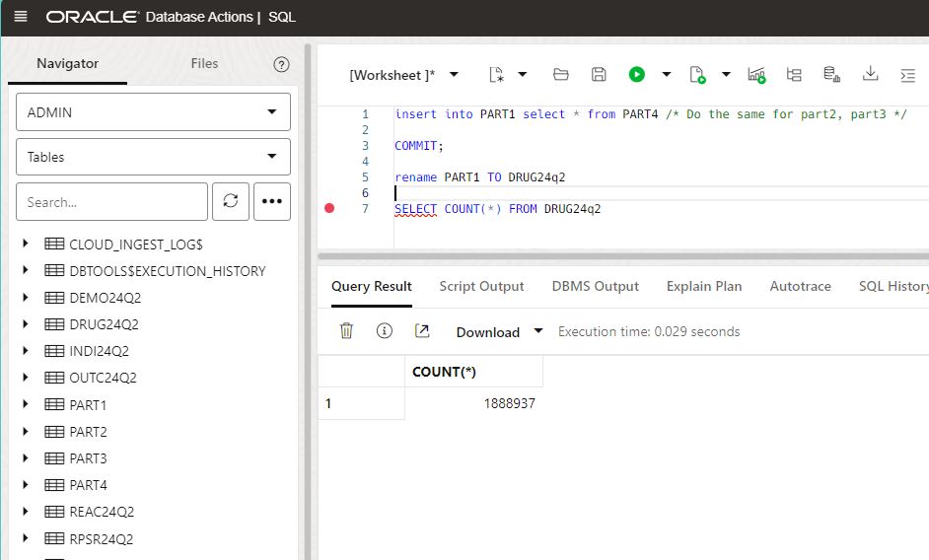Image resolution: width=929 pixels, height=560 pixels.
Task: Switch to the Script Output tab
Action: [x=481, y=286]
